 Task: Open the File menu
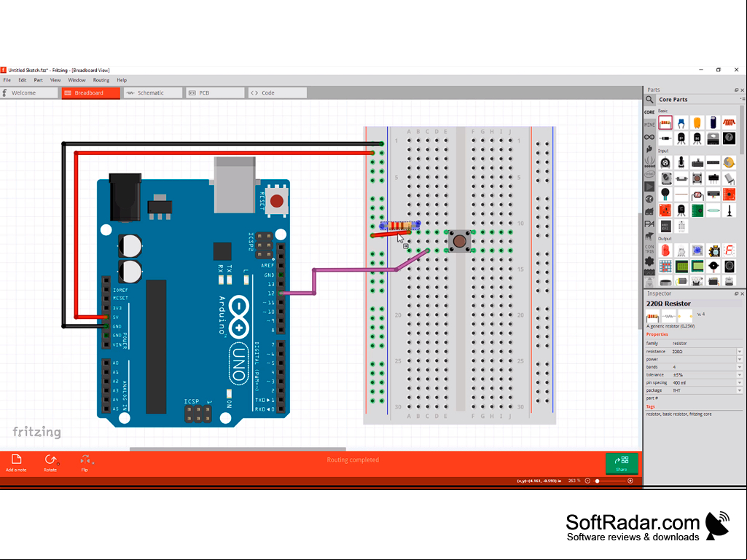click(7, 80)
